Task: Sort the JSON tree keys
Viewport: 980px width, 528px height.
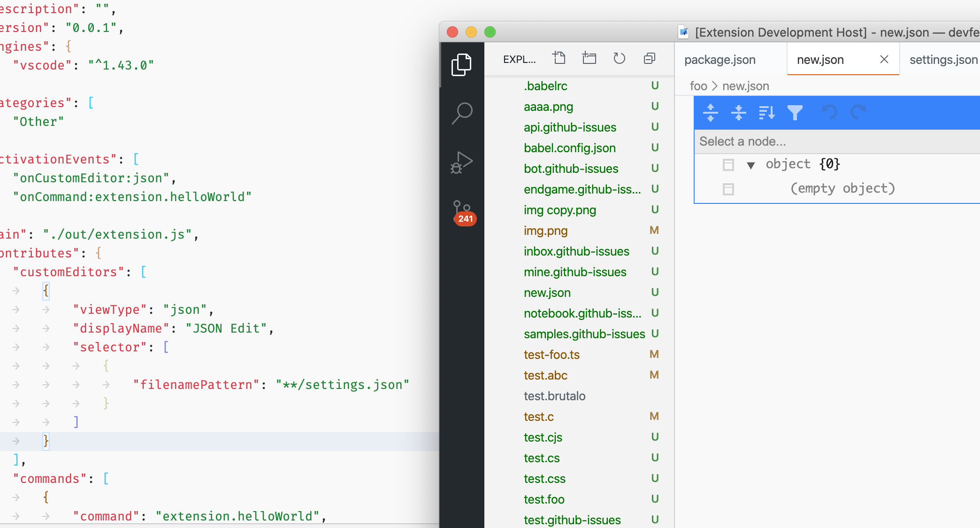Action: pos(766,113)
